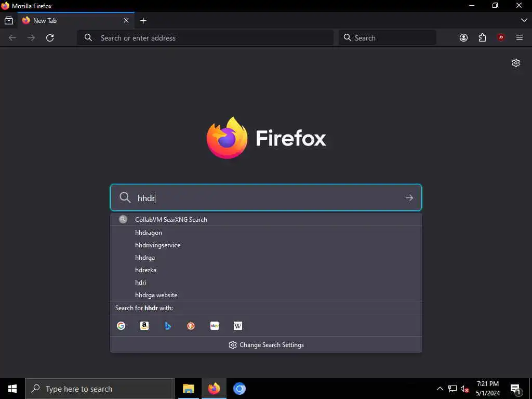The image size is (532, 399).
Task: Click the toolbar Search box
Action: coord(388,37)
